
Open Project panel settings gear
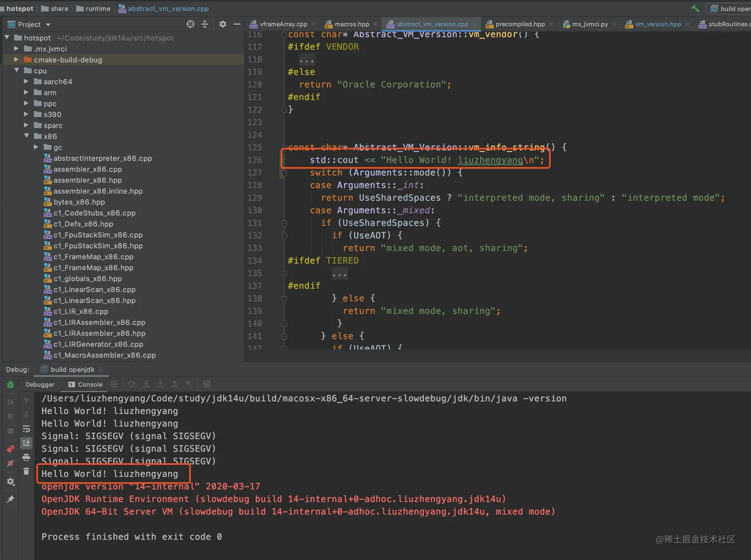[223, 24]
